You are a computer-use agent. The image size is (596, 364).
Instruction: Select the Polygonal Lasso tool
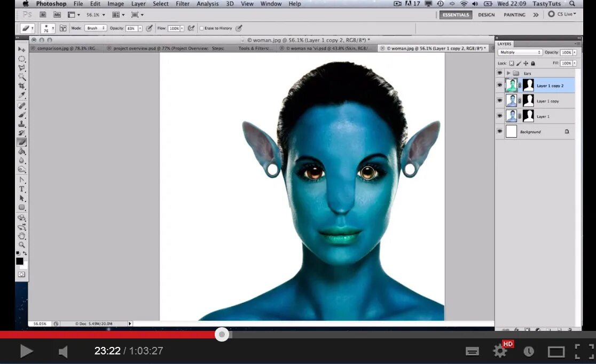tap(22, 68)
